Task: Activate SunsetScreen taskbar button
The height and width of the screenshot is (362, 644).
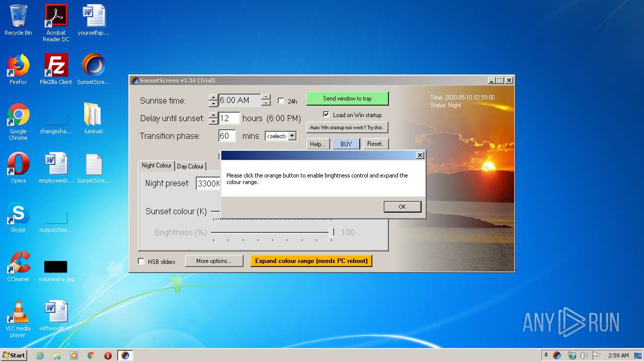Action: point(125,355)
